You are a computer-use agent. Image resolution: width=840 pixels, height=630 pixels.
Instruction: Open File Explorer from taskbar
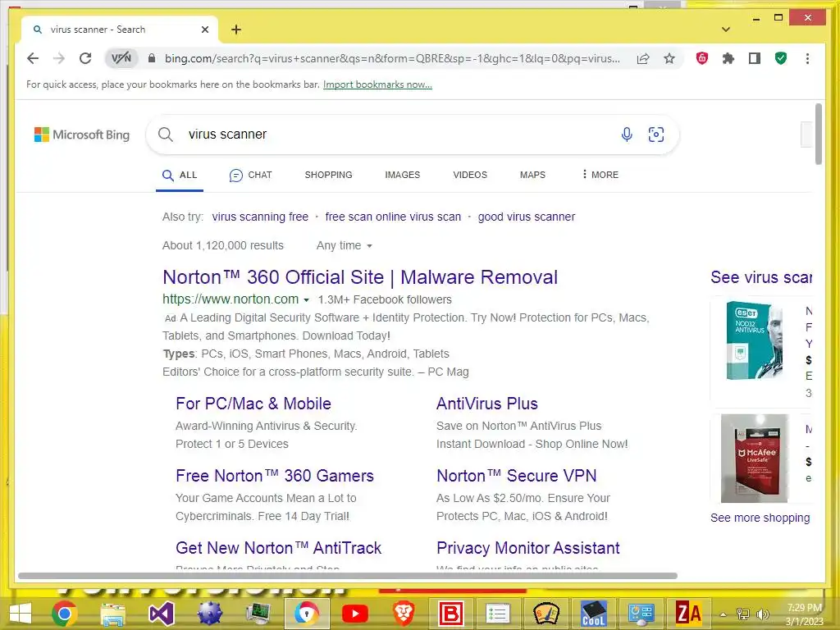click(x=113, y=614)
